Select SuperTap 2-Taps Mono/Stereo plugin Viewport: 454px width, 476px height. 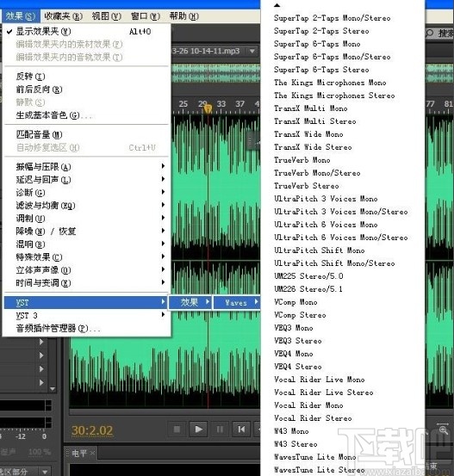333,18
